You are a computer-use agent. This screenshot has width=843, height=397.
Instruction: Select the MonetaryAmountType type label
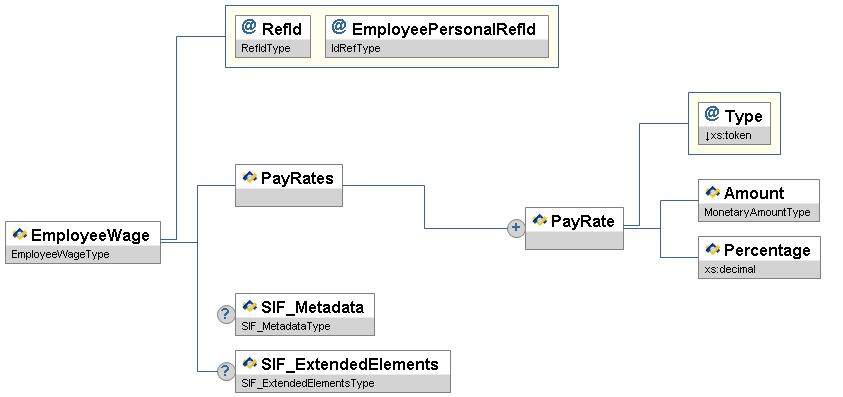click(x=757, y=212)
